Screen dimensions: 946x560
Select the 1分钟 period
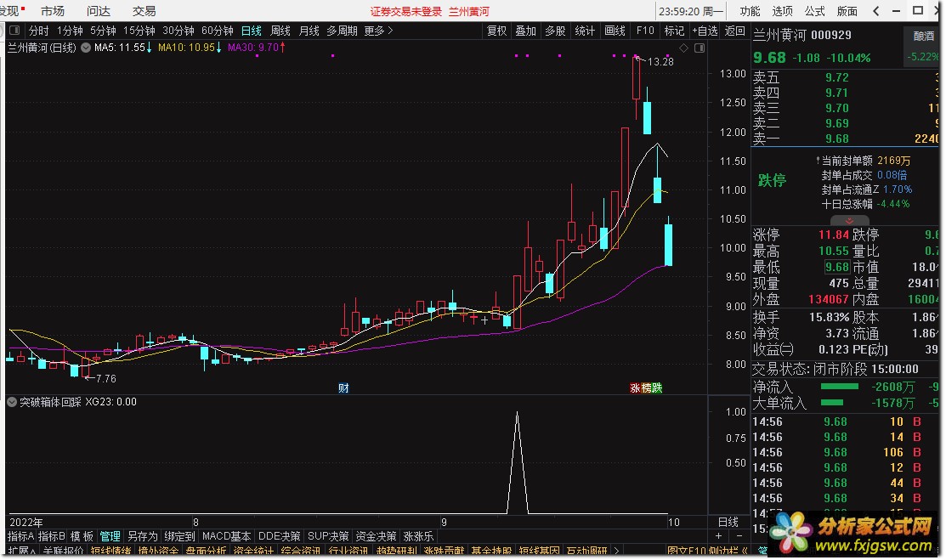tap(70, 31)
